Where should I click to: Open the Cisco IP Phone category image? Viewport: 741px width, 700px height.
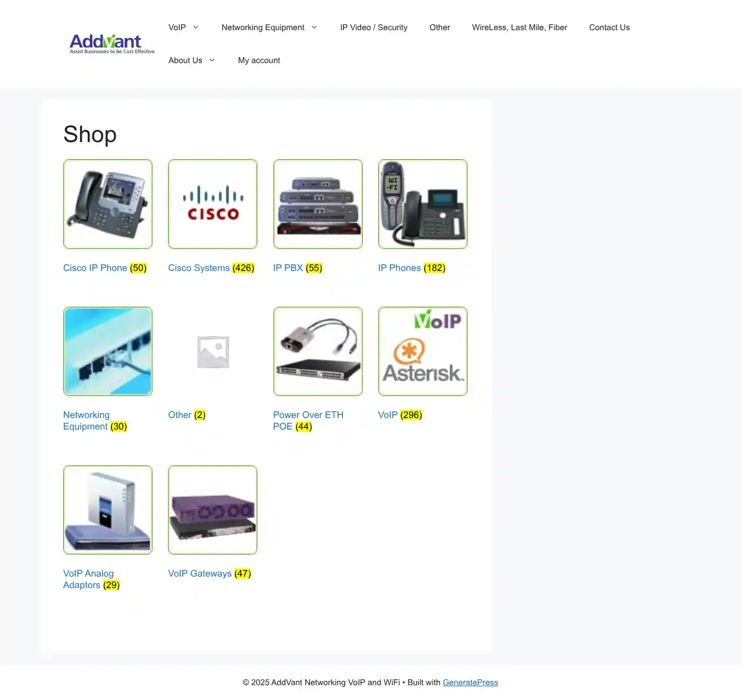(x=108, y=204)
